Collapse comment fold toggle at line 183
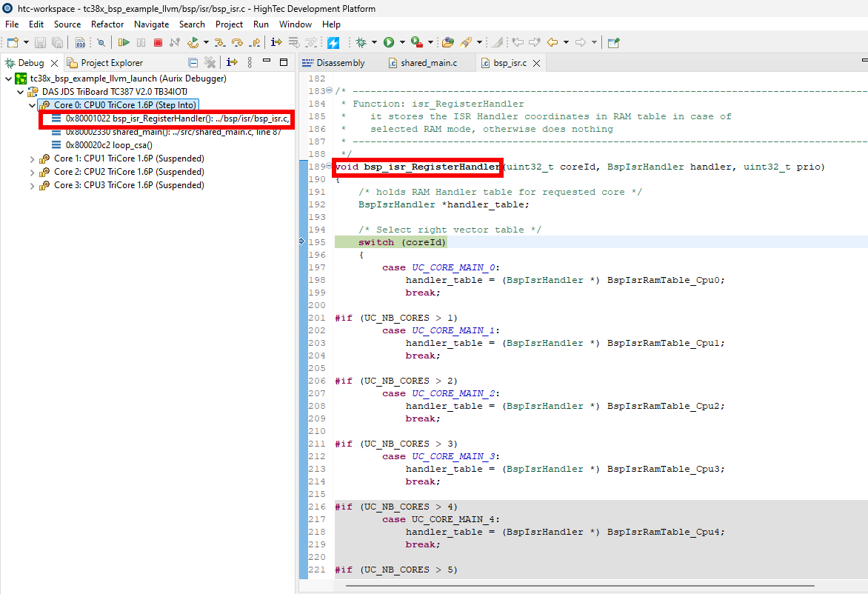The height and width of the screenshot is (594, 868). coord(329,91)
